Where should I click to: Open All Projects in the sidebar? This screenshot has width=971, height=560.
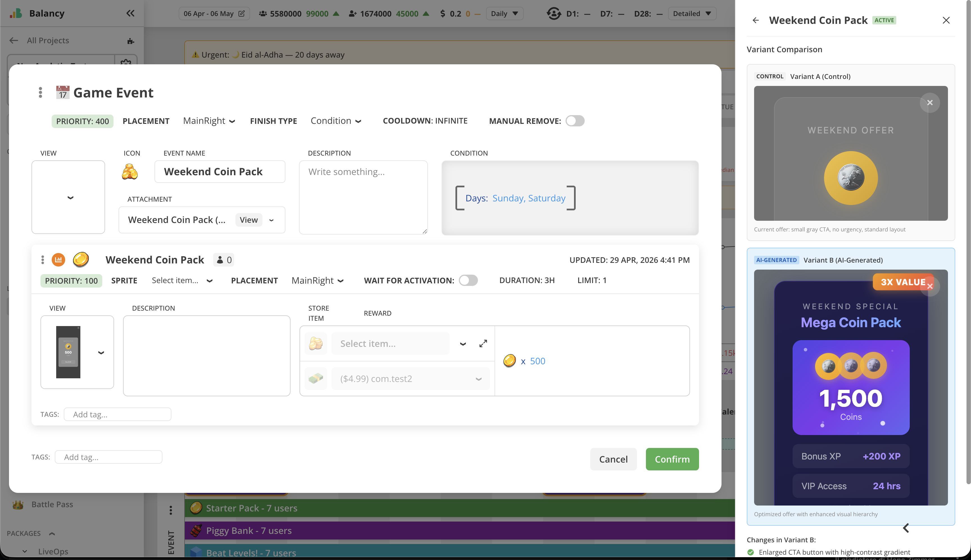pos(48,40)
